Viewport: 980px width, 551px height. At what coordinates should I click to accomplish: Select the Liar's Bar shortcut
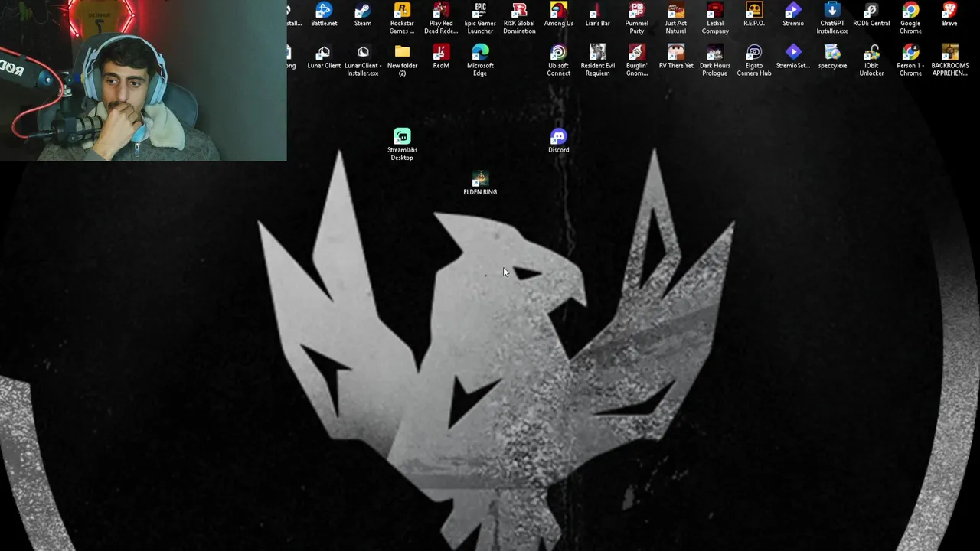click(x=597, y=15)
